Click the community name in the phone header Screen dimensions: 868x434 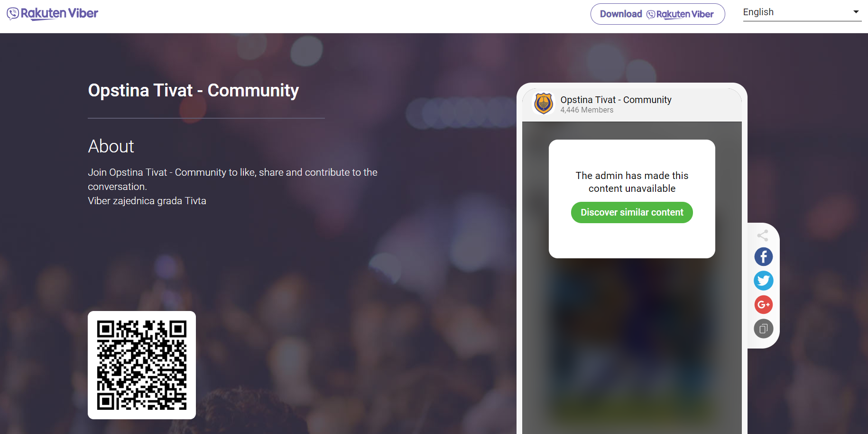tap(616, 100)
